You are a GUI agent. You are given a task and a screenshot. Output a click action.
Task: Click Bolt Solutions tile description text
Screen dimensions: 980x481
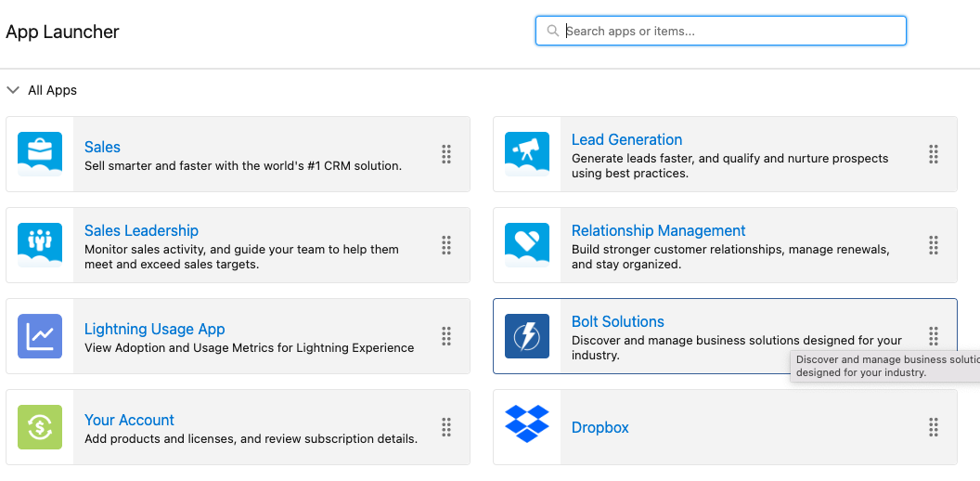coord(737,348)
